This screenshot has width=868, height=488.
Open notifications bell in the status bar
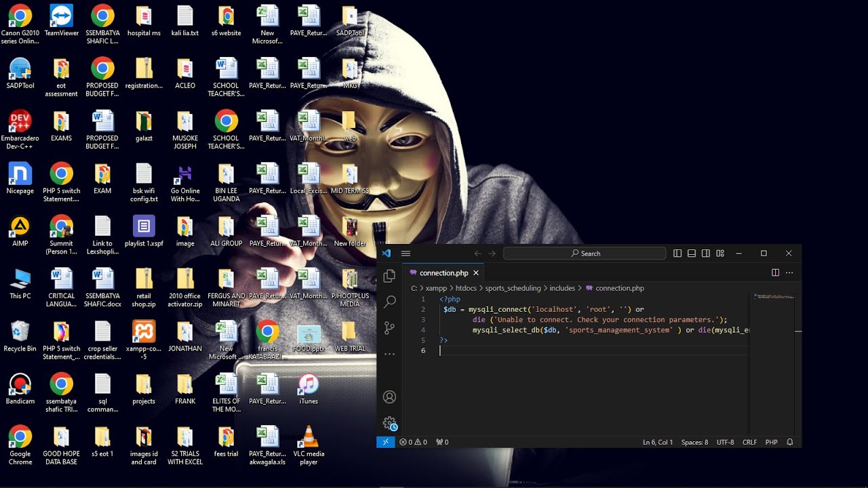789,442
